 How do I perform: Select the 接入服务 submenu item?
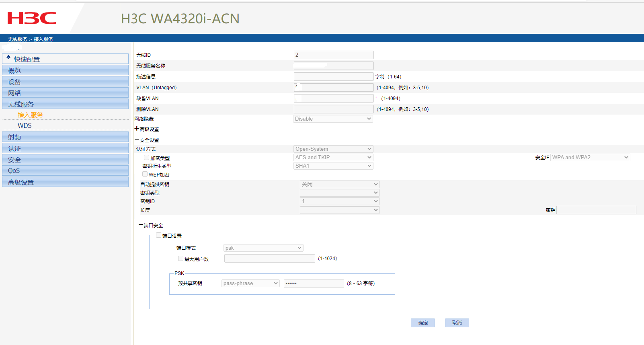point(30,115)
